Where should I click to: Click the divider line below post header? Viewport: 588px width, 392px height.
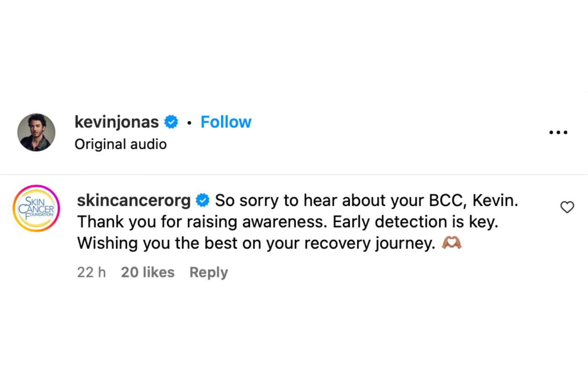coord(294,174)
